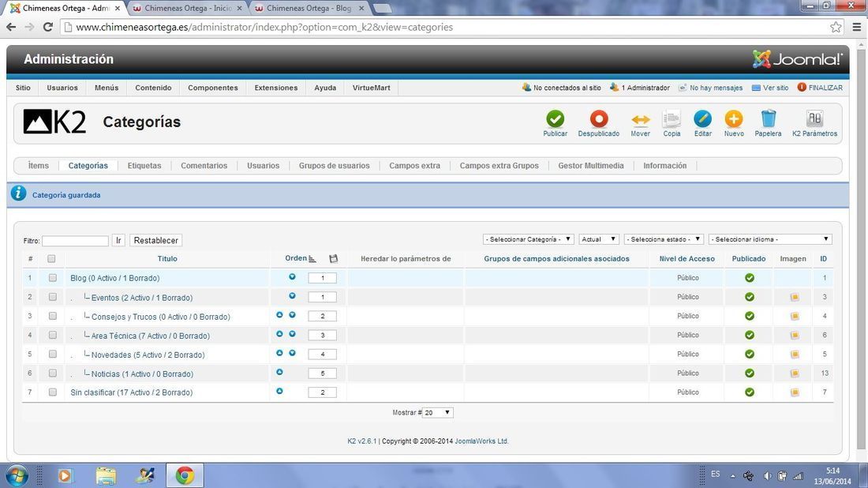The image size is (868, 488).
Task: Click the Despublicado toolbar icon
Action: pyautogui.click(x=598, y=119)
